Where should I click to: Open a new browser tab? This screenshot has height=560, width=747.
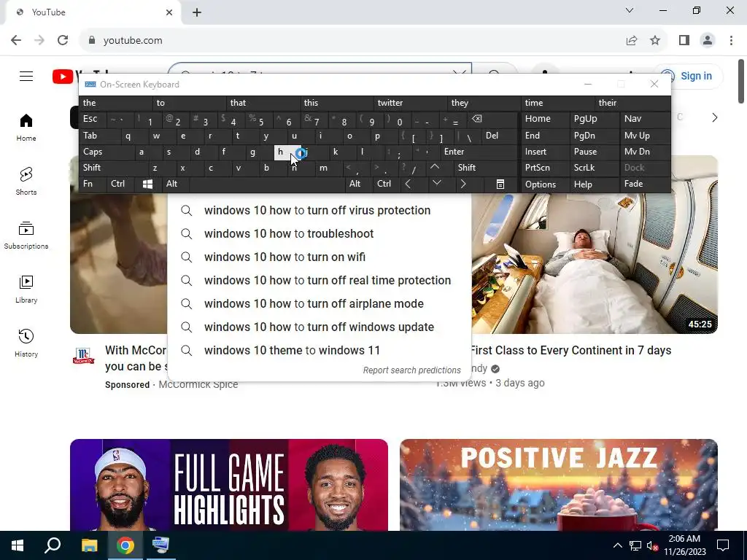click(x=197, y=12)
